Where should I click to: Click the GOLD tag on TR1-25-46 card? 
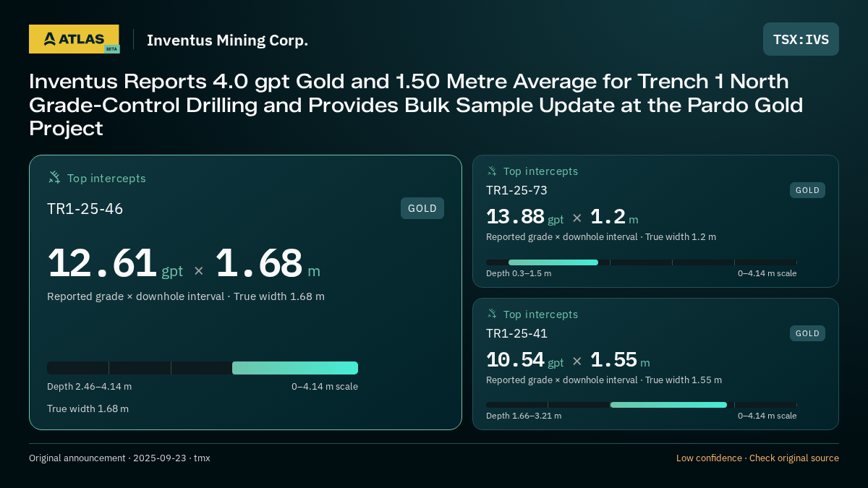(x=422, y=208)
